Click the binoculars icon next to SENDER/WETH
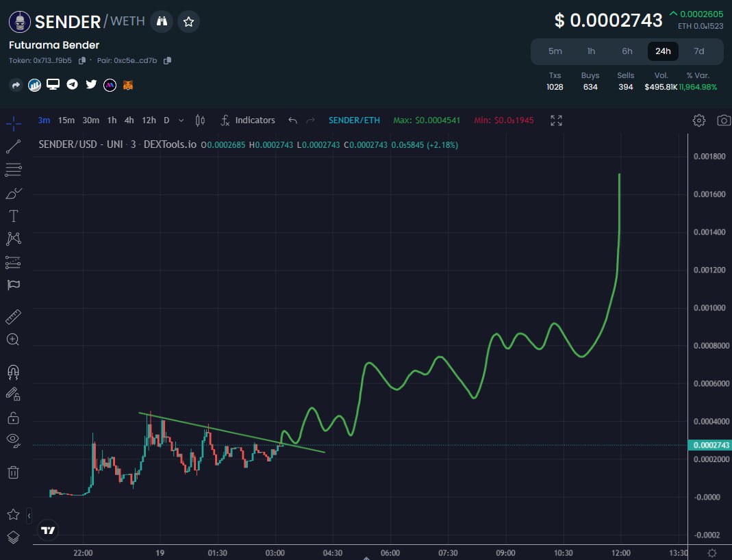Screen dimensions: 732x560 162,21
